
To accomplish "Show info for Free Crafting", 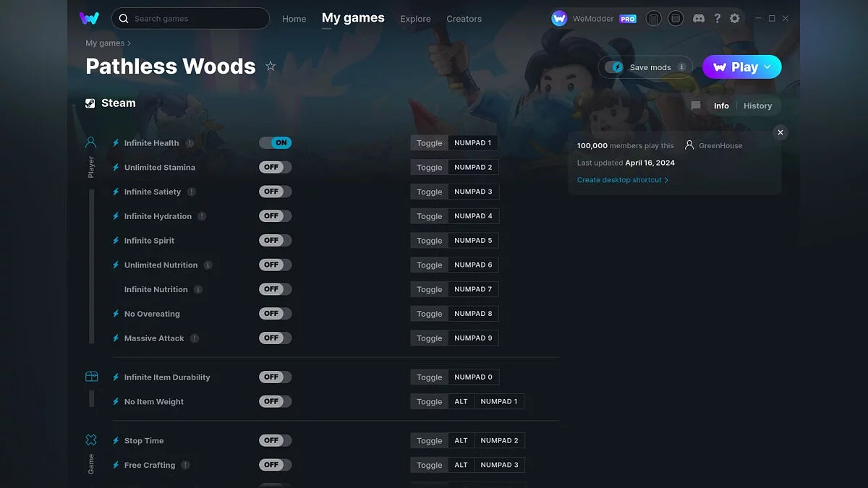I will (186, 465).
